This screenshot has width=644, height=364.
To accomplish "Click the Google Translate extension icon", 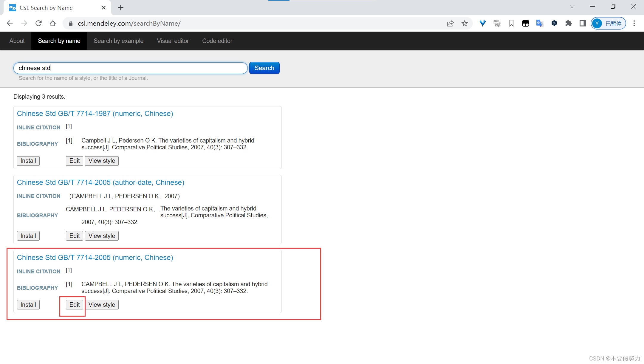I will tap(540, 23).
